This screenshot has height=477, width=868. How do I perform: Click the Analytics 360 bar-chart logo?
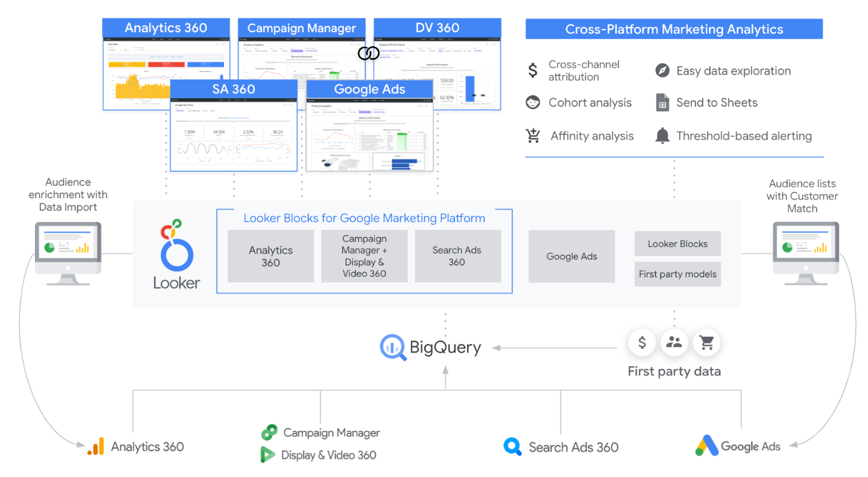[x=95, y=447]
